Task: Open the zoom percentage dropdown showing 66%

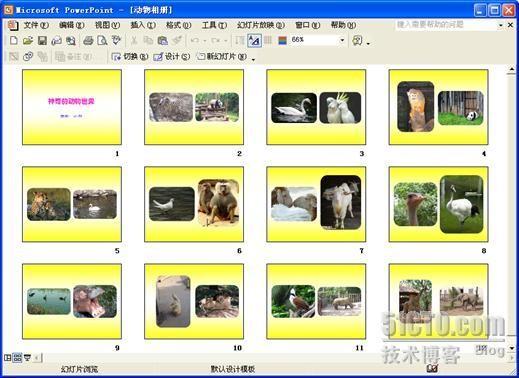Action: tap(342, 40)
